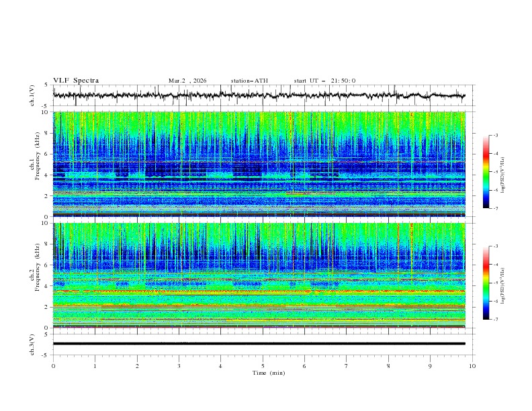532x411 pixels.
Task: Click time axis tick label "5"
Action: (263, 366)
